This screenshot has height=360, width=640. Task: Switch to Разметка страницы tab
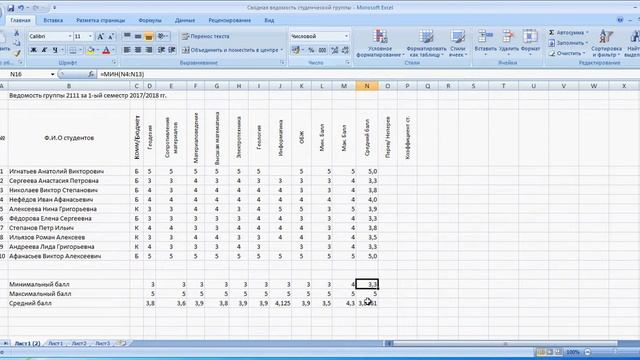pos(100,20)
